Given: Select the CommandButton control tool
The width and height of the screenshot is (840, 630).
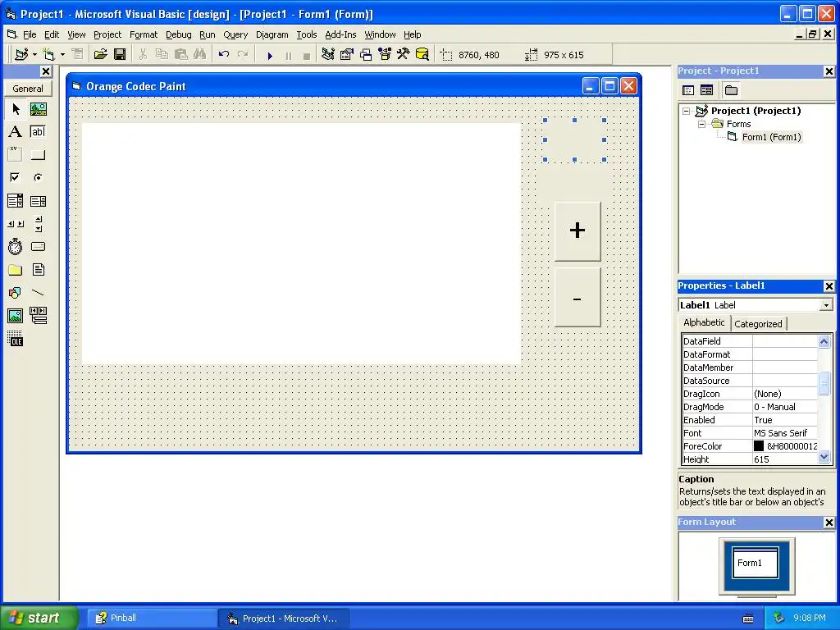Looking at the screenshot, I should coord(38,155).
